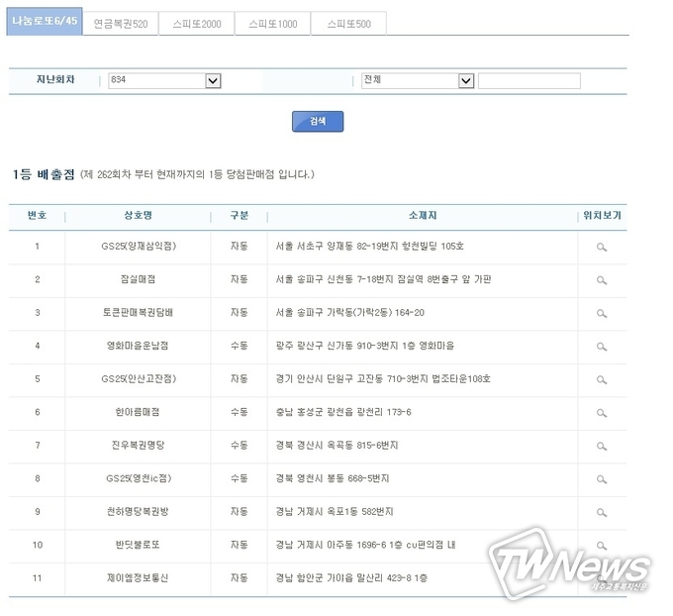Viewport: 673px width, 616px height.
Task: Switch to the 연금복권520 tab
Action: (x=120, y=24)
